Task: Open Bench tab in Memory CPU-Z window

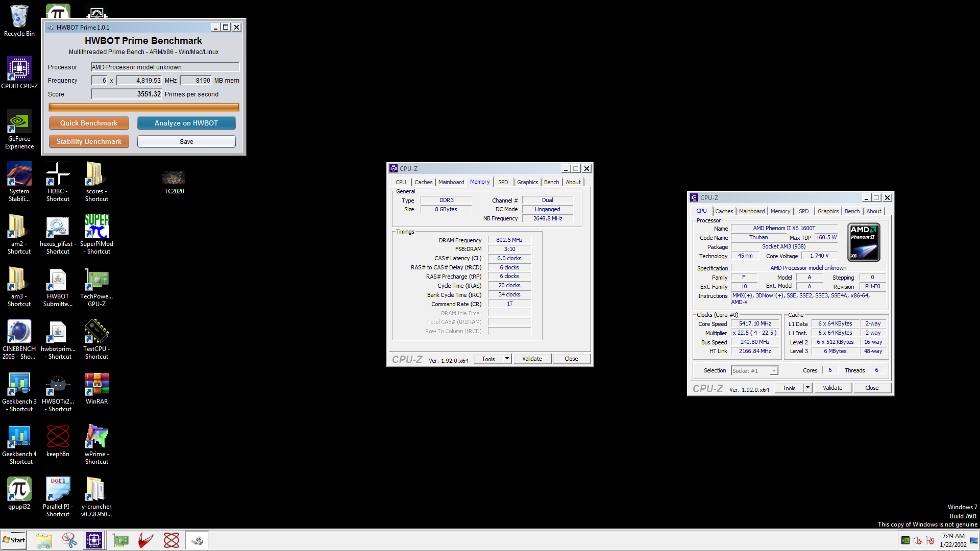Action: click(551, 182)
